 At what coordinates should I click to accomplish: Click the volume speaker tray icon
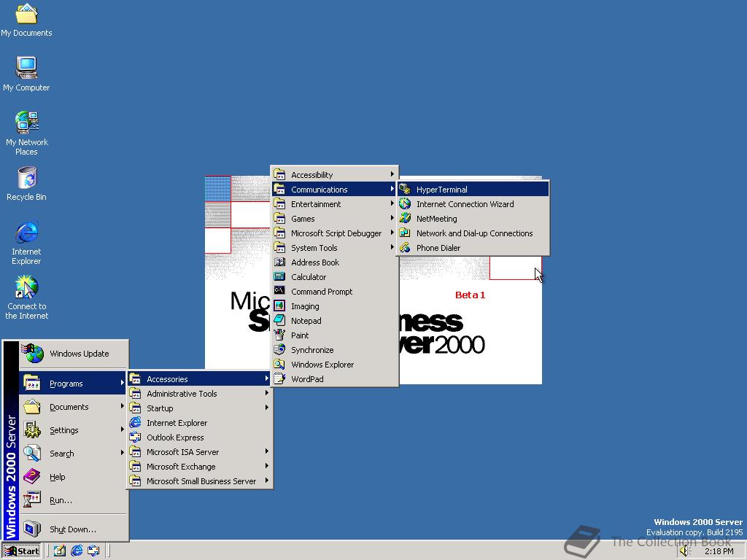(684, 551)
